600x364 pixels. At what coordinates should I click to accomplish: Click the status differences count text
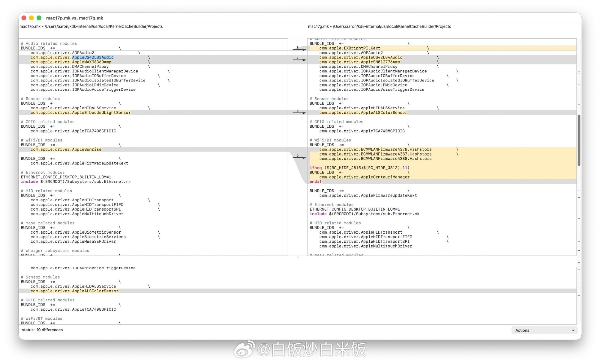coord(42,330)
